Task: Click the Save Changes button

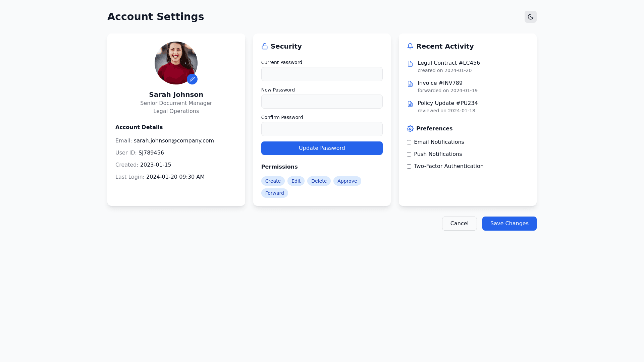Action: tap(509, 223)
